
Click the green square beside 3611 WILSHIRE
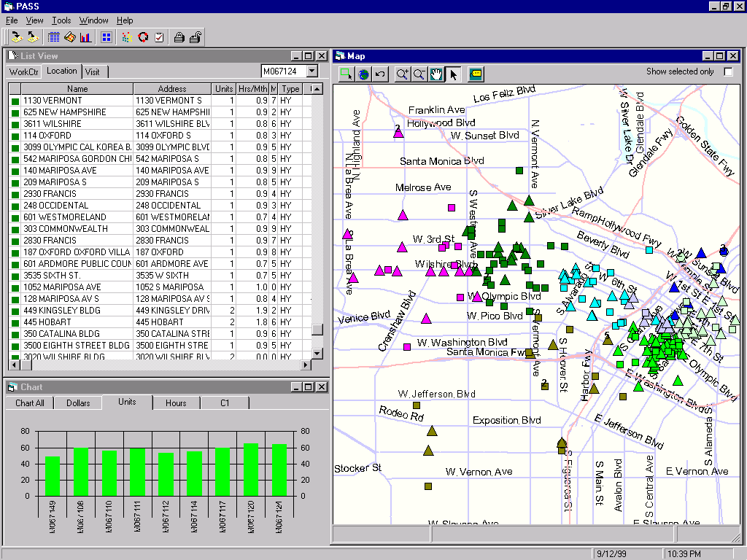pyautogui.click(x=15, y=124)
